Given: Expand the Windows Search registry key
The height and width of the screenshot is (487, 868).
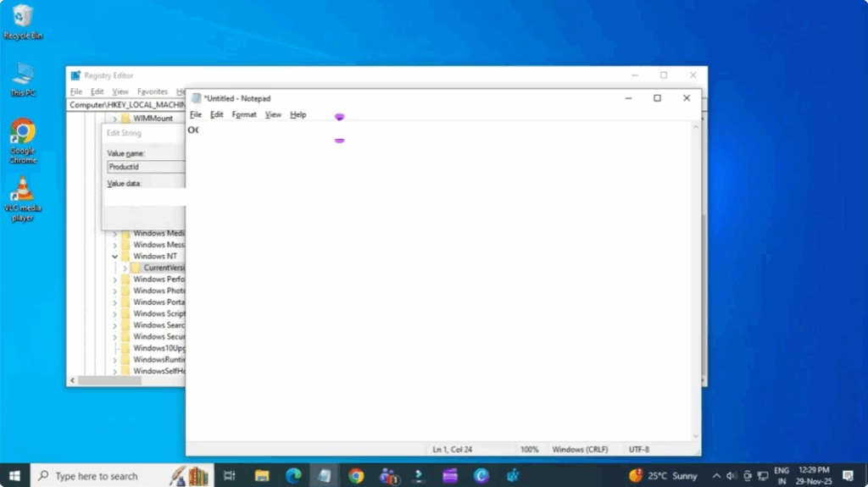Looking at the screenshot, I should tap(114, 325).
